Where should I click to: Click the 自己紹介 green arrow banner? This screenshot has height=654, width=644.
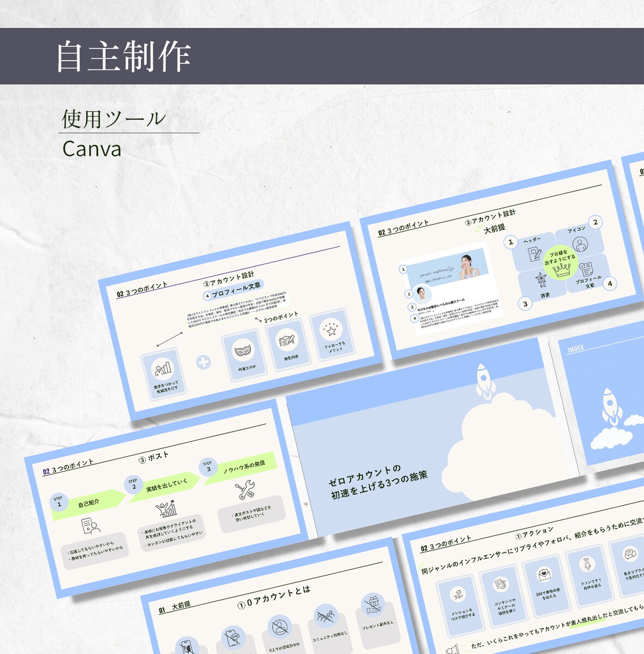pos(89,505)
